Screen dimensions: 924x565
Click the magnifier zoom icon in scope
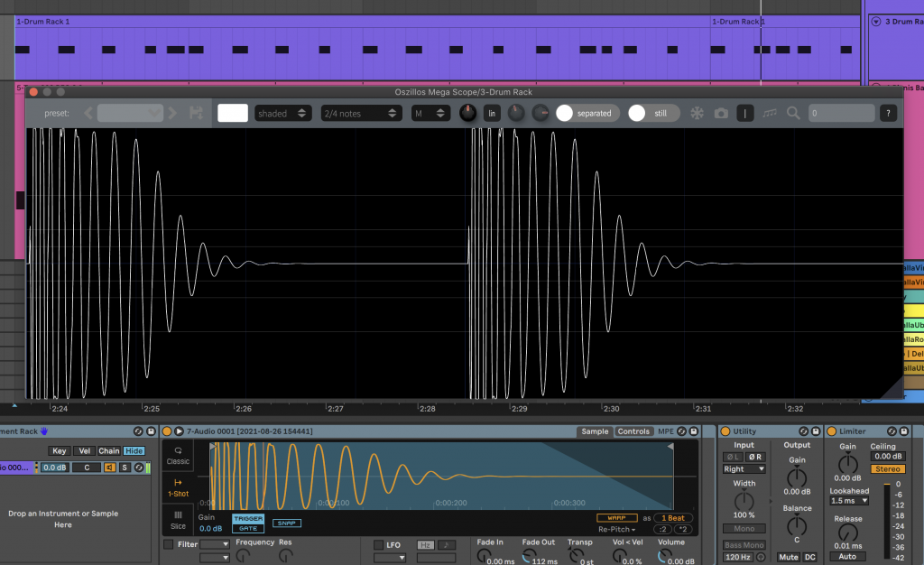pyautogui.click(x=793, y=113)
